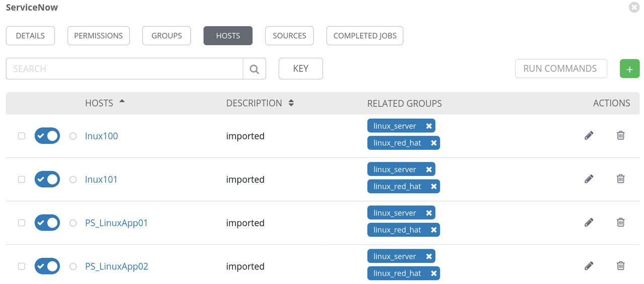Delete host lnux100 with trash icon
The width and height of the screenshot is (644, 284).
[x=621, y=135]
